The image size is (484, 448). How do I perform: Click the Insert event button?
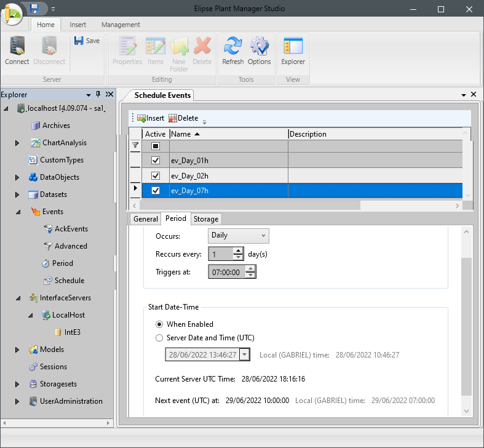(x=151, y=118)
